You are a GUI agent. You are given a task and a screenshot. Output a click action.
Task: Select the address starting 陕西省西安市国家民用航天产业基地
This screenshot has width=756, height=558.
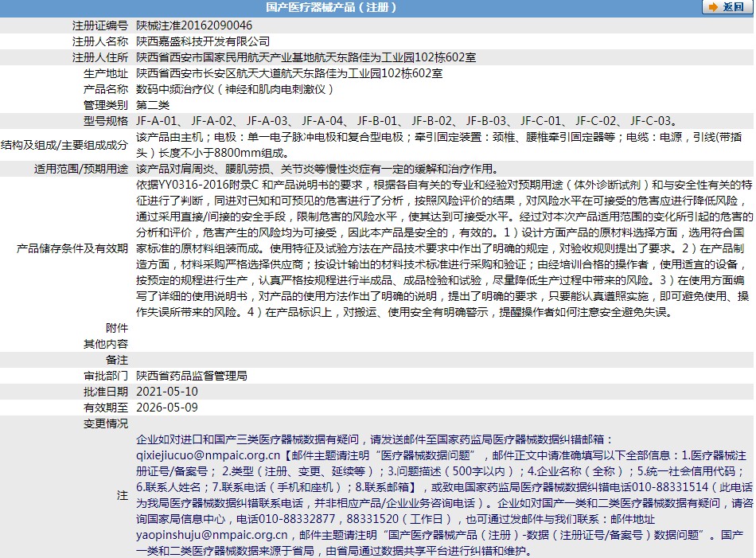pos(306,57)
